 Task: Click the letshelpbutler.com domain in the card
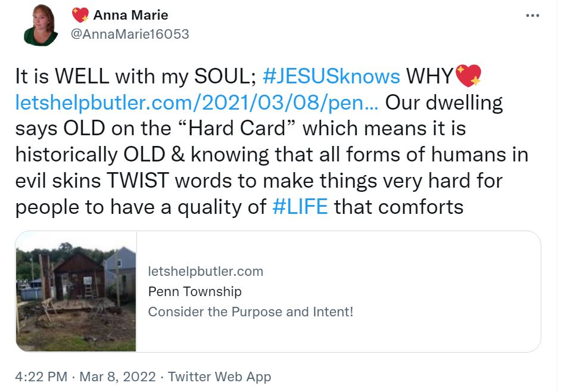click(205, 272)
